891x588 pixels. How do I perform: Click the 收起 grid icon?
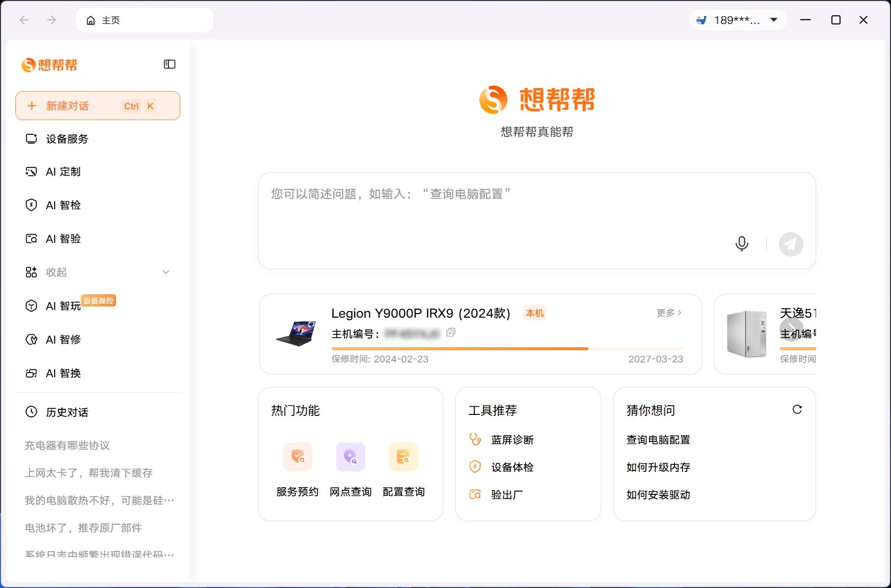click(x=31, y=272)
